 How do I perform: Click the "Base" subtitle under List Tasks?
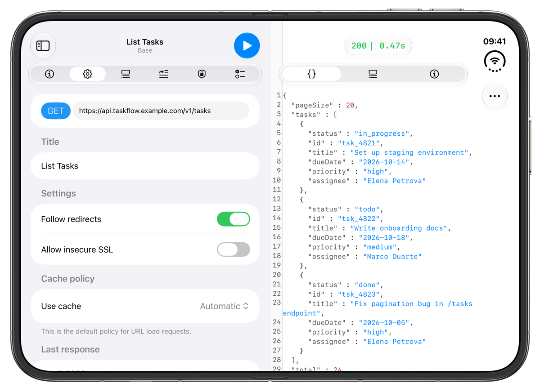[x=145, y=51]
